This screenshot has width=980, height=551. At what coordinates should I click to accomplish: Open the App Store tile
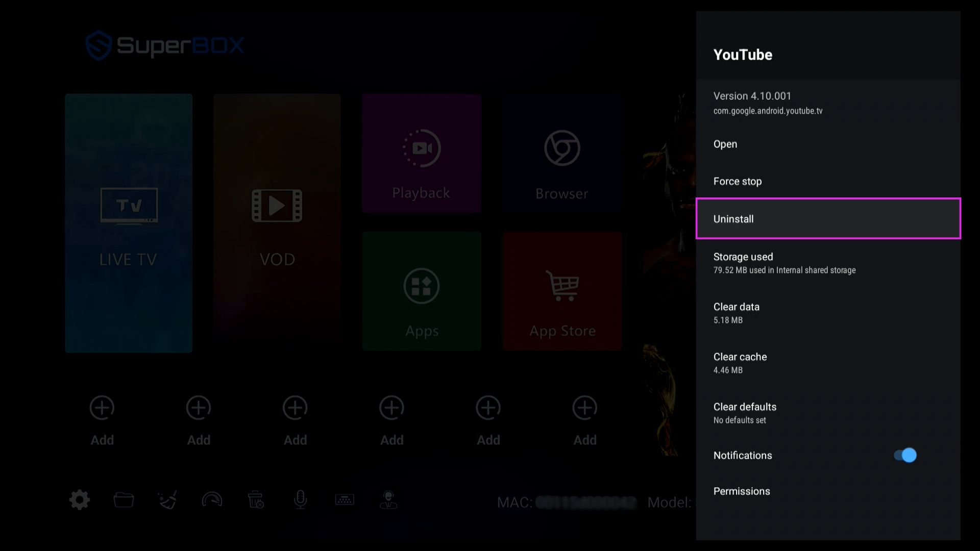pyautogui.click(x=562, y=291)
